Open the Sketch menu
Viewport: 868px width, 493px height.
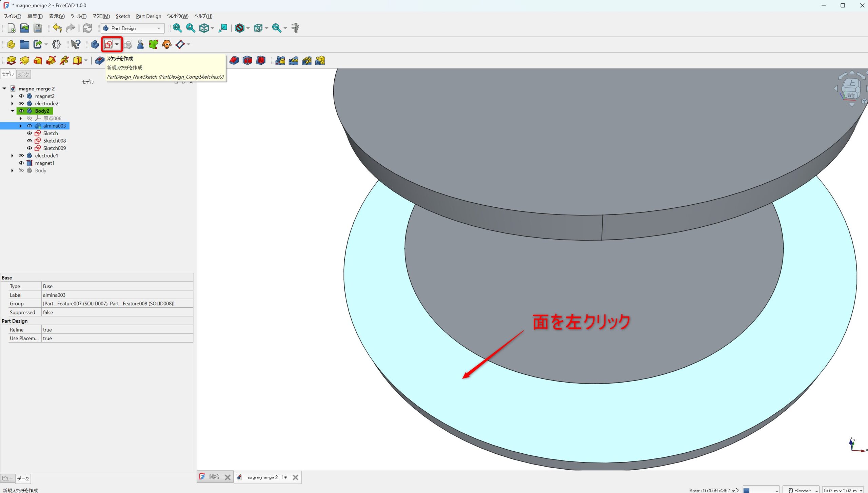pyautogui.click(x=123, y=16)
